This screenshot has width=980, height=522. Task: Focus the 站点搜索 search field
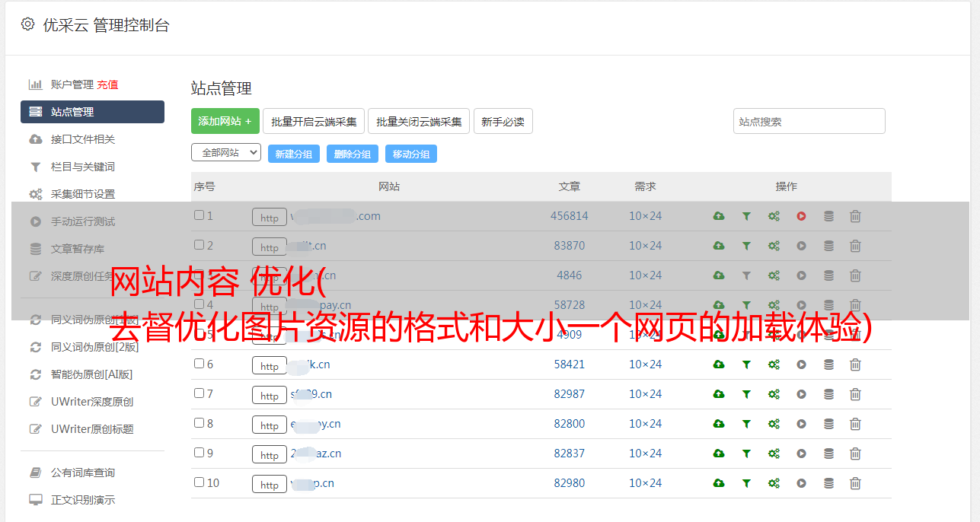(809, 121)
